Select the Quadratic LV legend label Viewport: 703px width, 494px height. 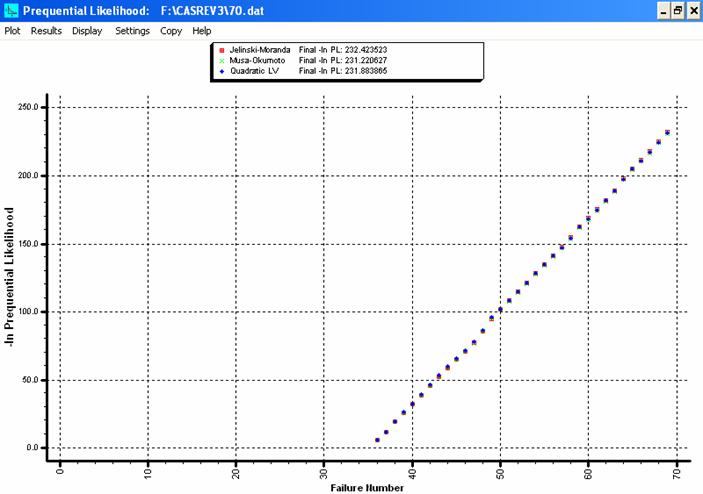click(253, 70)
